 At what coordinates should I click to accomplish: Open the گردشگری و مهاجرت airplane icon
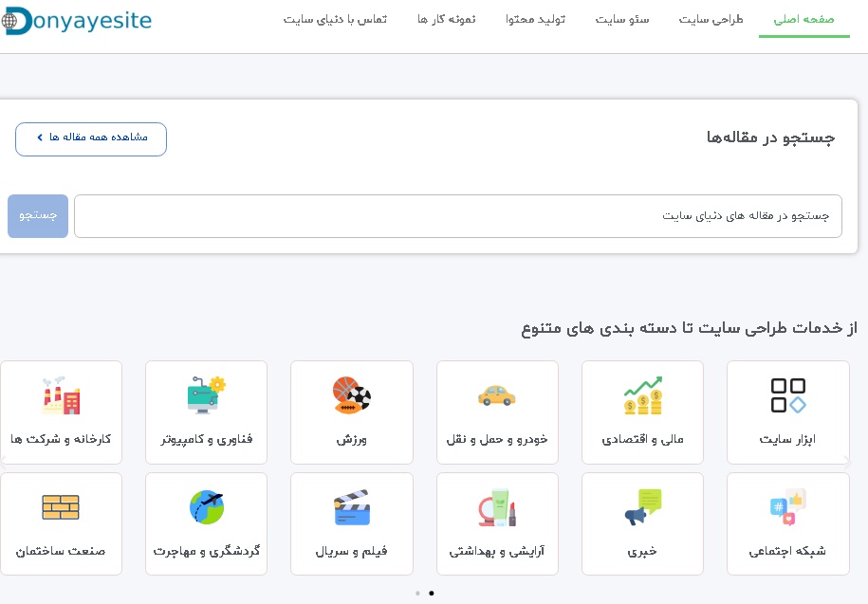coord(206,507)
